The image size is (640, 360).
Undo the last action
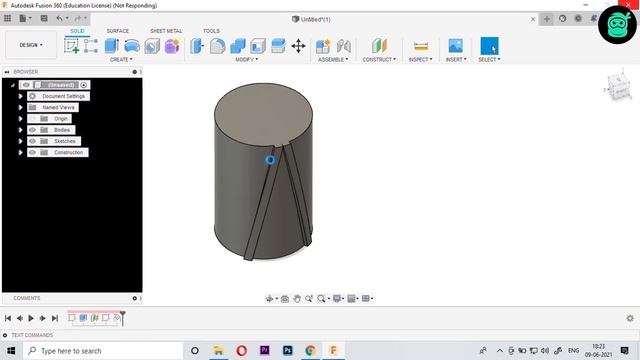[60, 18]
